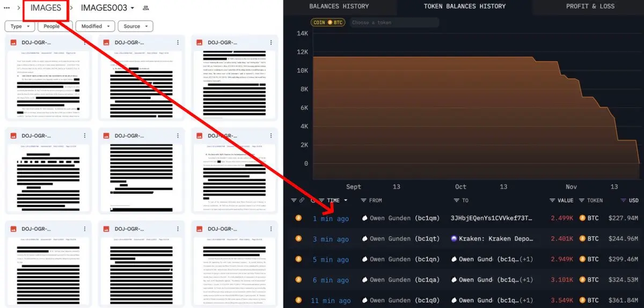This screenshot has height=308, width=644.
Task: Open sender Owen Gunden (bc1q0)
Action: [x=401, y=300]
